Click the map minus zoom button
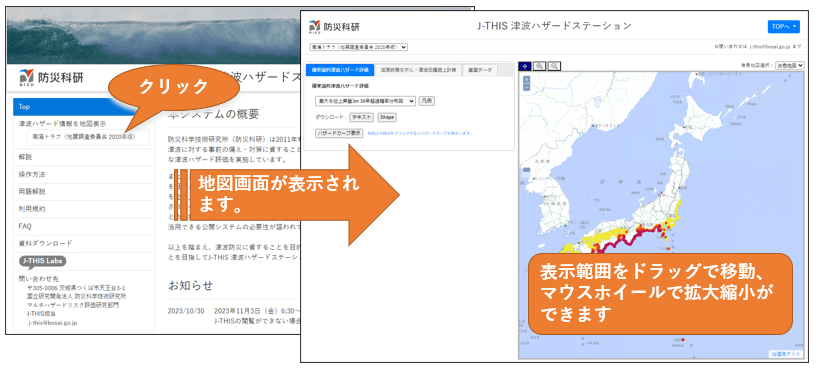 coord(526,87)
